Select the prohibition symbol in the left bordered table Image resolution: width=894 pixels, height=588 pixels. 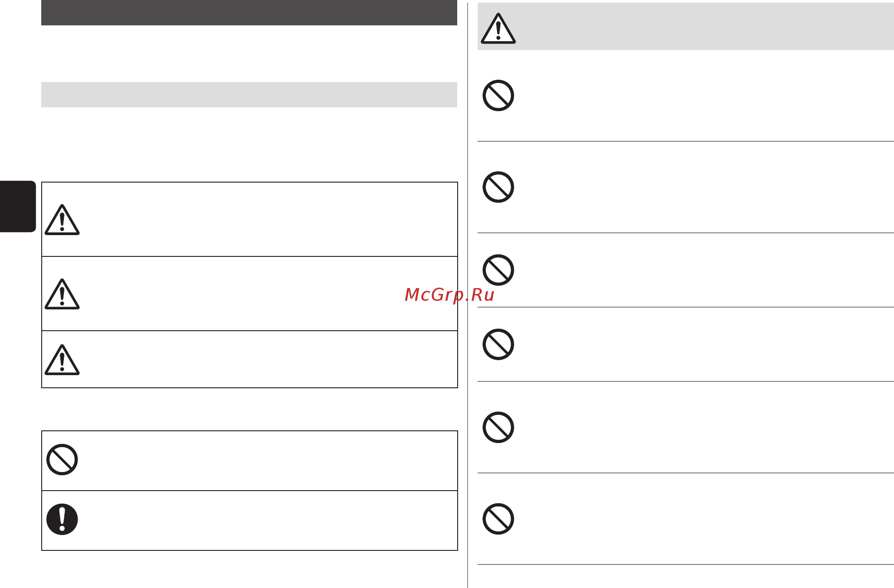tap(62, 460)
